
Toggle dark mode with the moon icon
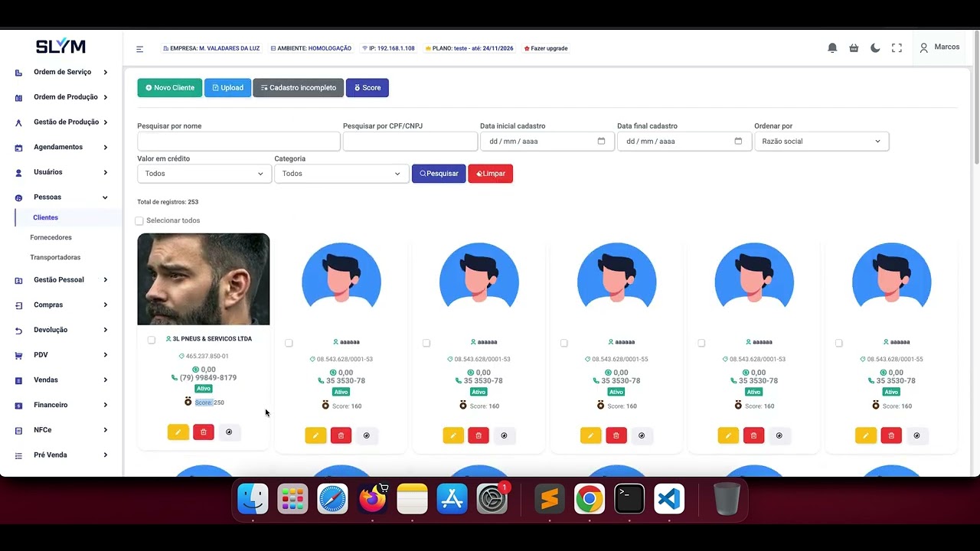[x=875, y=48]
